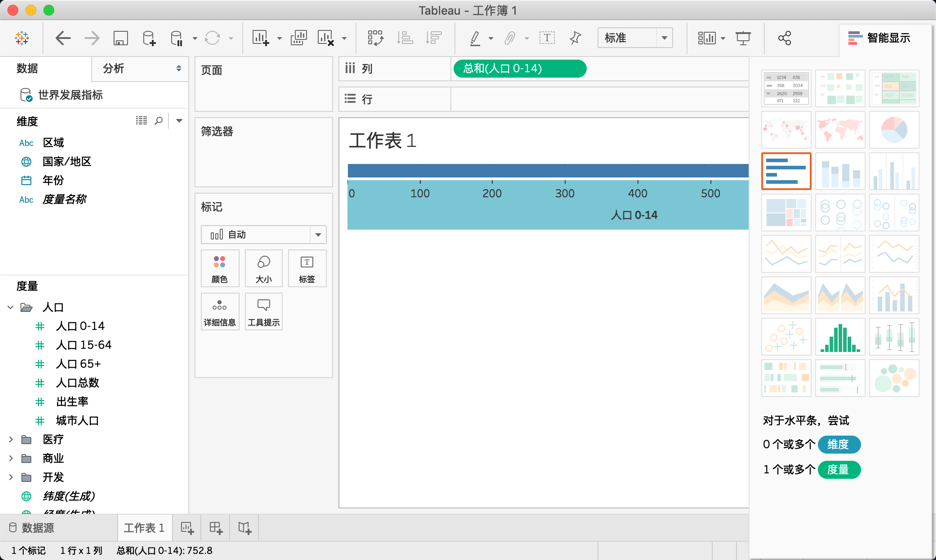Viewport: 936px width, 560px height.
Task: Clear the sheet toolbar icon
Action: [x=325, y=38]
